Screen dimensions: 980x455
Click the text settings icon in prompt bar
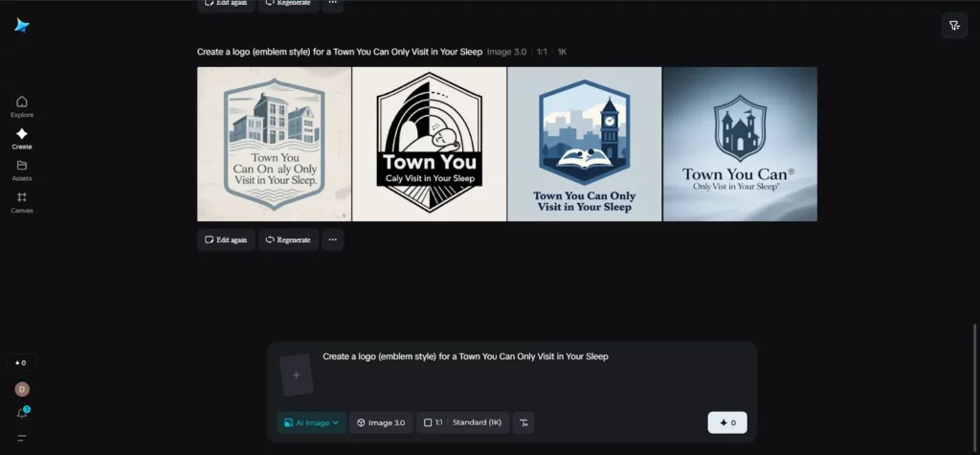(523, 422)
